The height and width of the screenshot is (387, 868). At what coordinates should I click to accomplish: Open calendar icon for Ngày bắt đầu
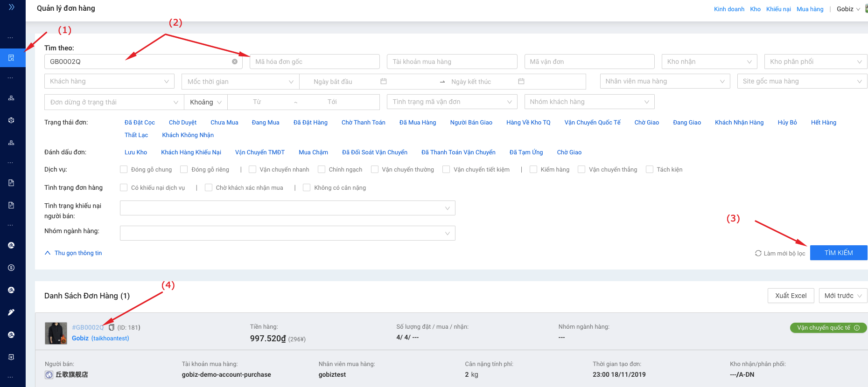384,81
